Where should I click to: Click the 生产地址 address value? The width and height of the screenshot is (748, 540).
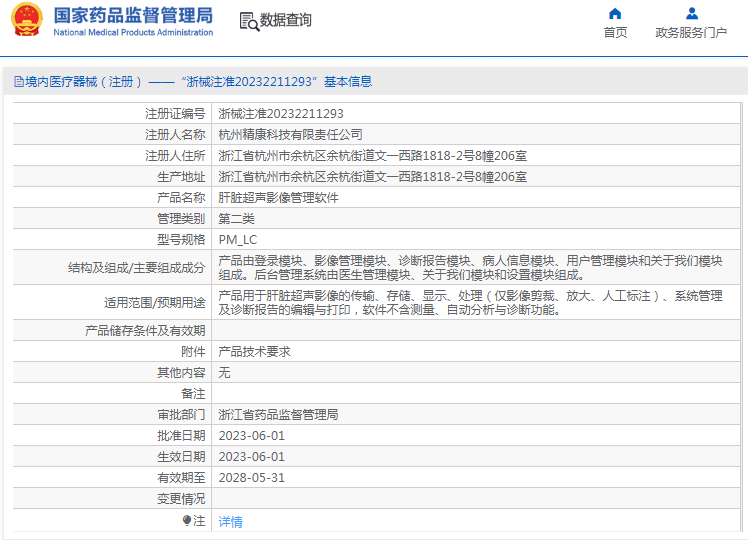point(372,177)
